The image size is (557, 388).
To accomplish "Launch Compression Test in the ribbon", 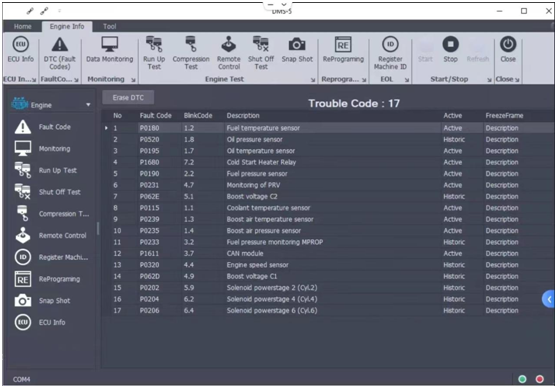I will click(x=191, y=53).
